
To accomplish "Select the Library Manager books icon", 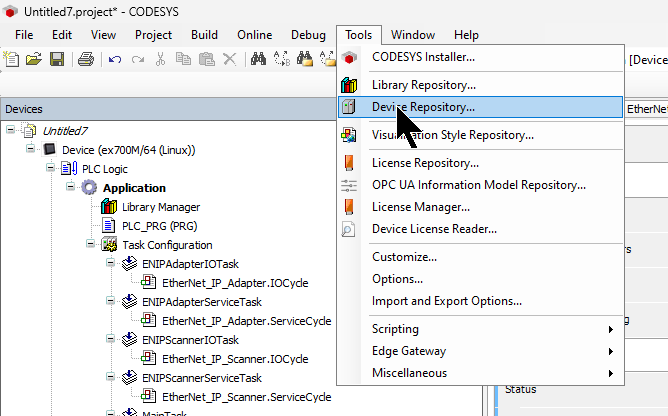I will [109, 207].
